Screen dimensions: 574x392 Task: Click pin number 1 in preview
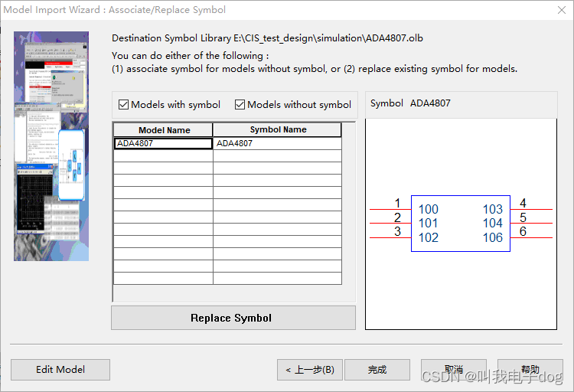tap(397, 203)
